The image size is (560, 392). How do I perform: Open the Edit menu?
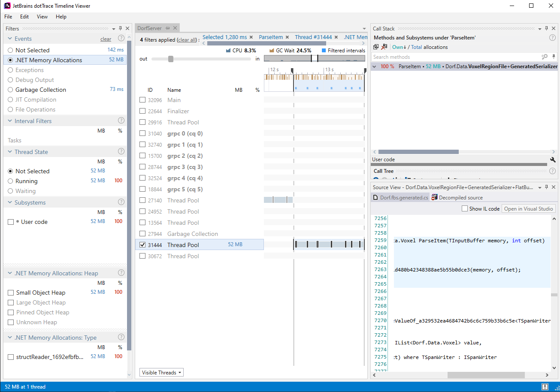[x=24, y=17]
